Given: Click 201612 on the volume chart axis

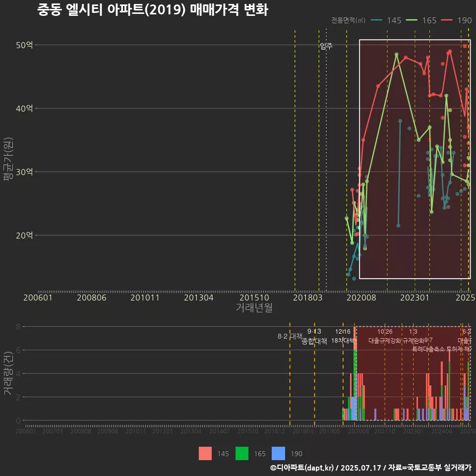Looking at the screenshot, I should (274, 431).
